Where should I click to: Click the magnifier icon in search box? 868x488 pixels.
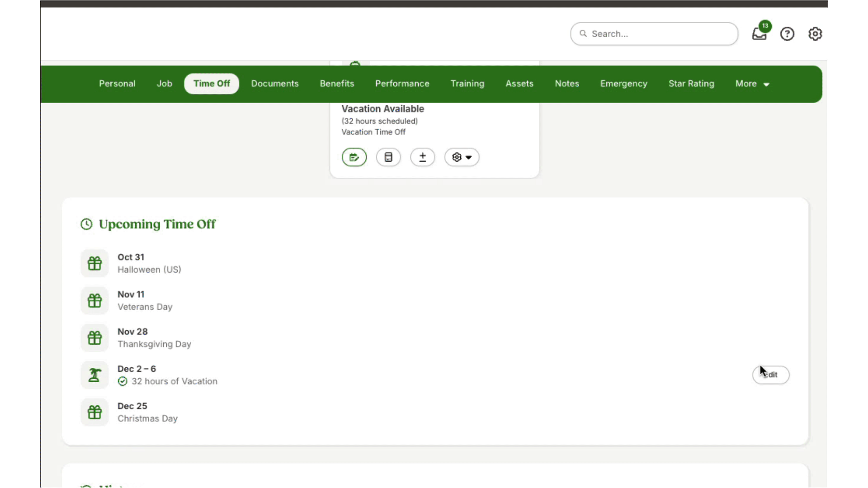click(583, 33)
